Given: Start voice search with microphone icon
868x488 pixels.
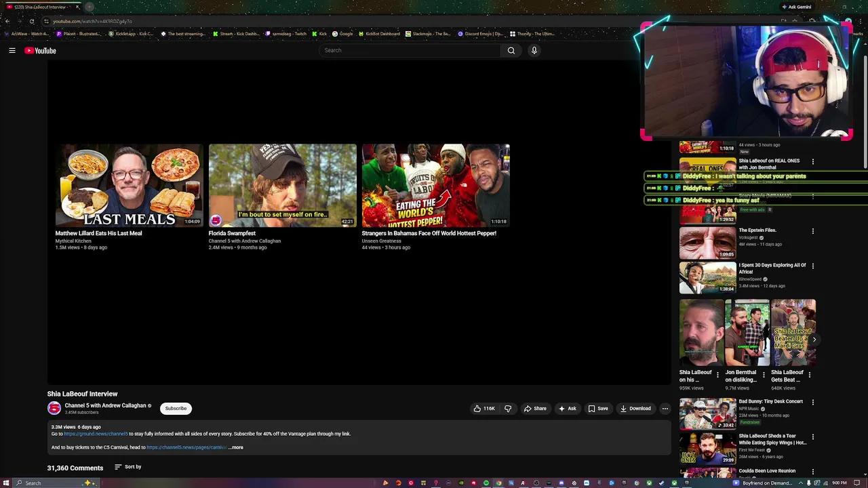Looking at the screenshot, I should click(534, 50).
